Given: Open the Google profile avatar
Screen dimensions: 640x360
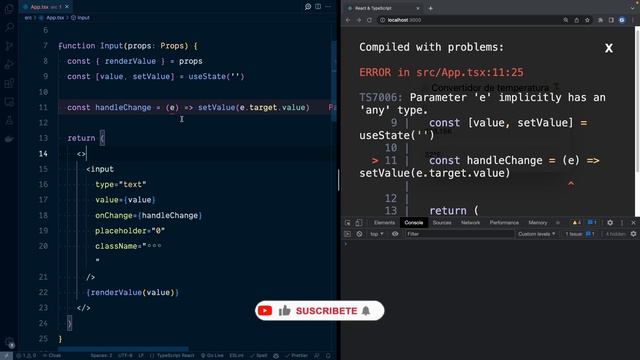Looking at the screenshot, I should [622, 20].
